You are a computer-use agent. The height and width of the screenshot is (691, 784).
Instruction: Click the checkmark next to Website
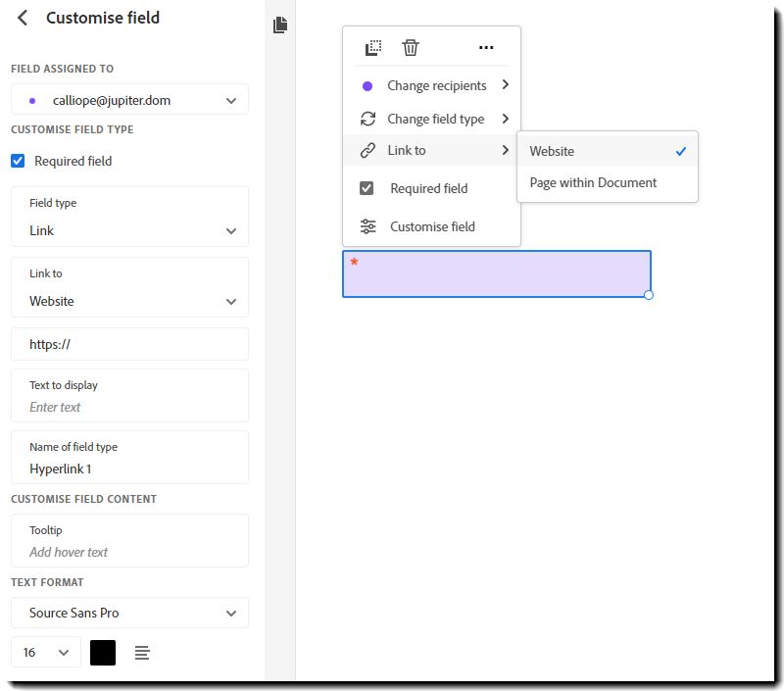pyautogui.click(x=680, y=151)
